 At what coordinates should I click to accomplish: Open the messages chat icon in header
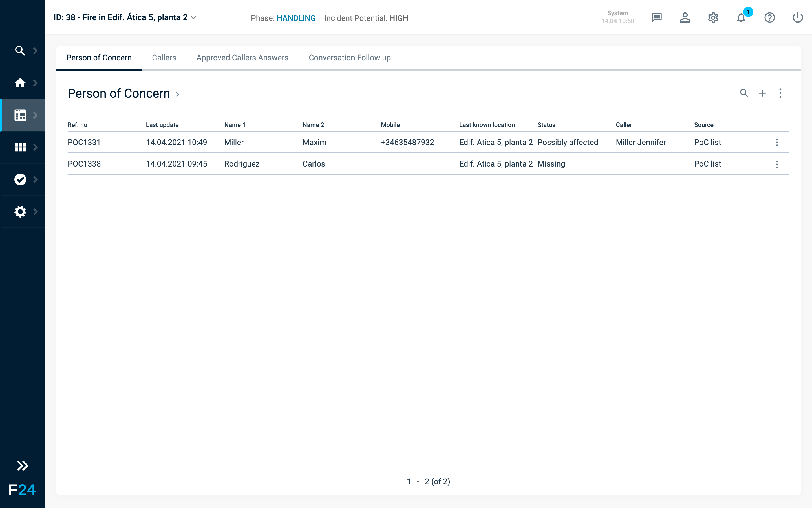point(657,17)
